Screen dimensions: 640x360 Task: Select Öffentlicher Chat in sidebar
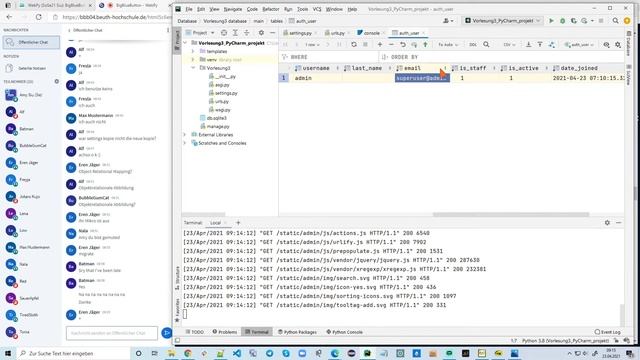(31, 42)
